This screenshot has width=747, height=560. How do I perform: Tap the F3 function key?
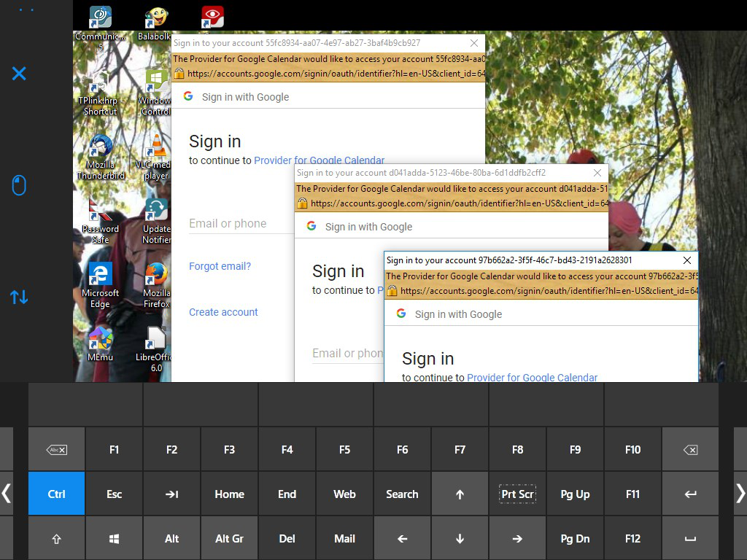[229, 449]
